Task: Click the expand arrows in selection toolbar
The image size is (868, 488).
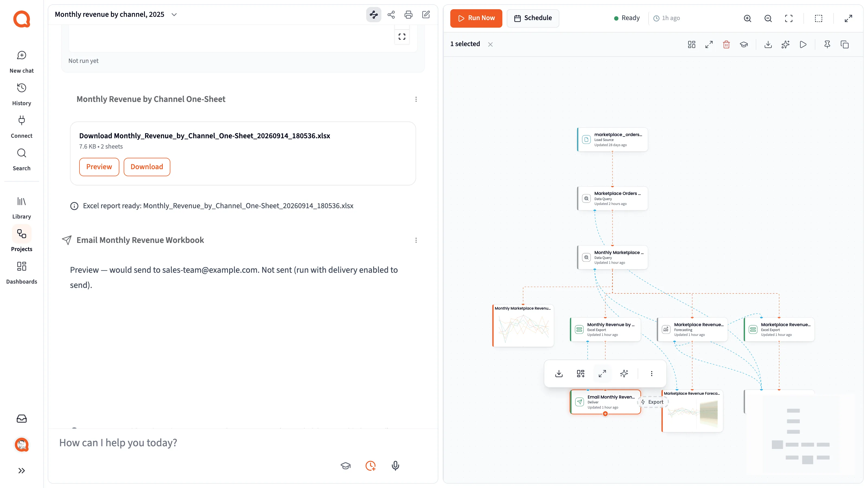Action: pyautogui.click(x=709, y=44)
